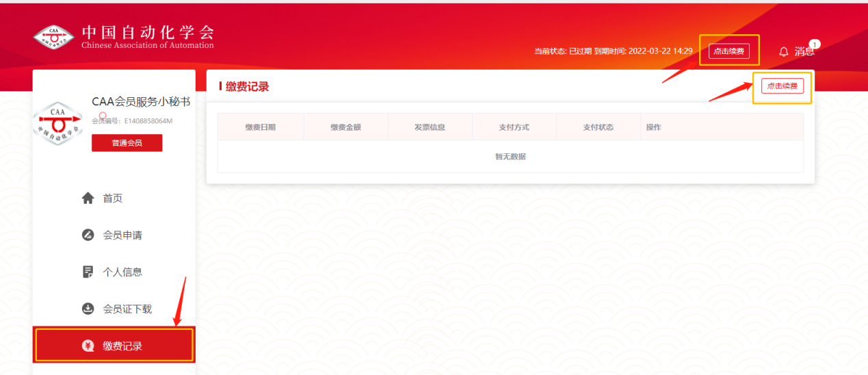Click the 缴费日期 column header
The image size is (868, 375).
coord(260,127)
